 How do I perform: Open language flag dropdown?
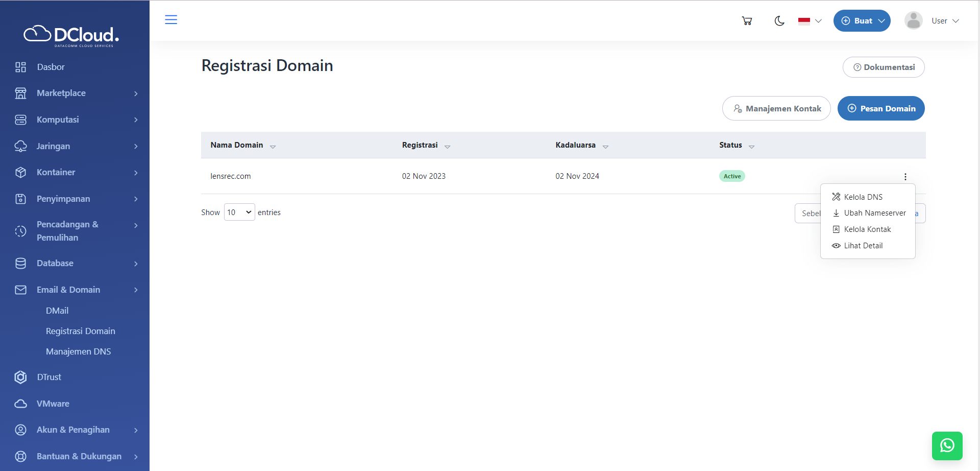pyautogui.click(x=810, y=21)
